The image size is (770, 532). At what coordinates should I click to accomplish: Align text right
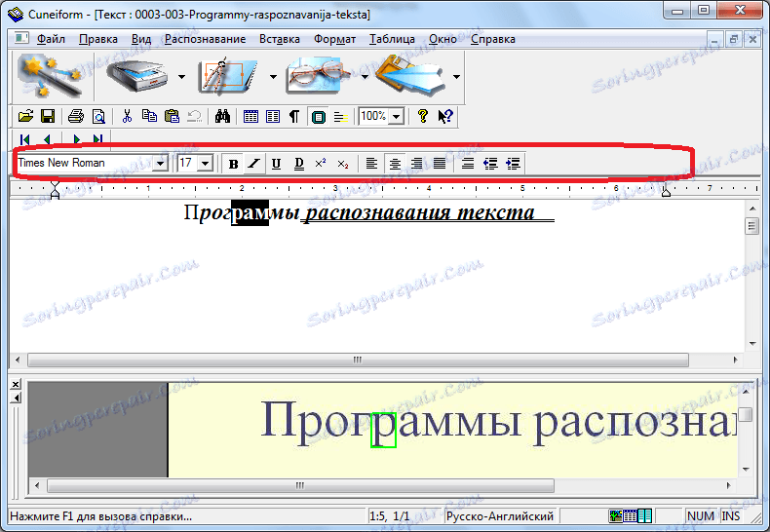(x=416, y=164)
